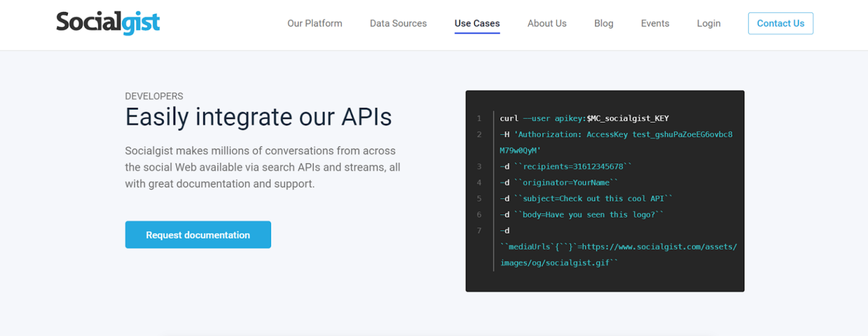This screenshot has width=868, height=336.
Task: Select the Use Cases navigation tab
Action: pos(476,23)
